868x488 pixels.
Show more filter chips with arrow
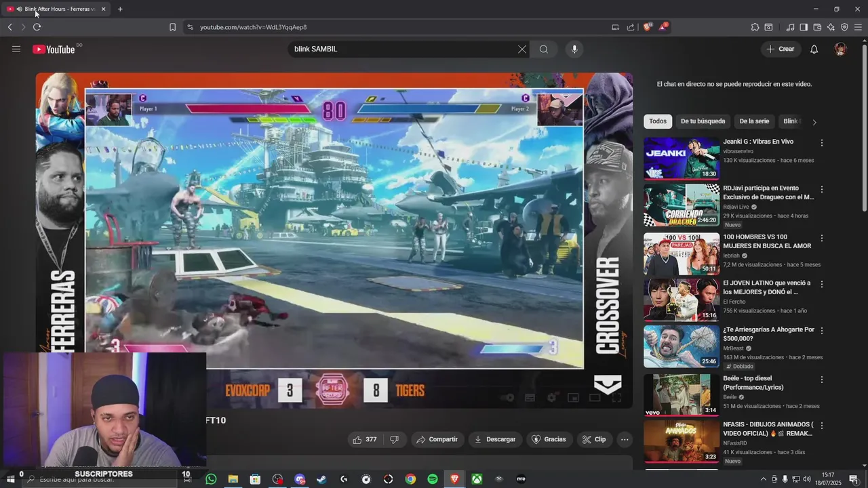(814, 122)
